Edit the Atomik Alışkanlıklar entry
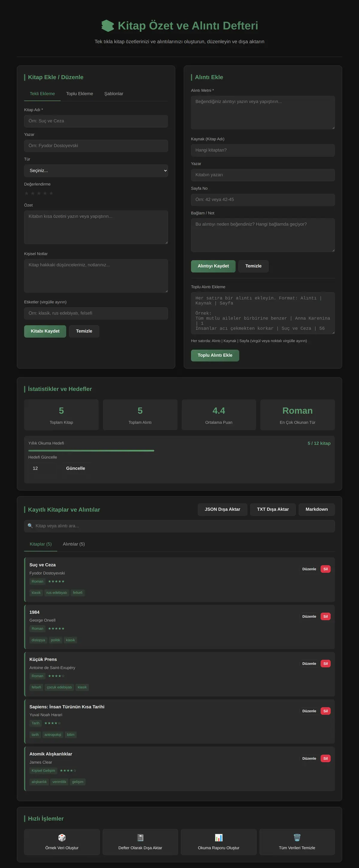The width and height of the screenshot is (359, 868). pyautogui.click(x=309, y=758)
